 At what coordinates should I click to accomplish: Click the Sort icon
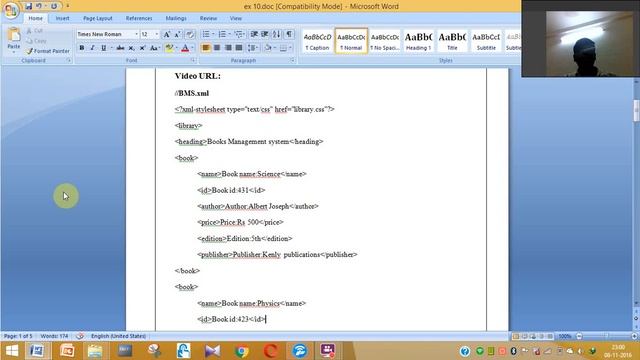[276, 34]
